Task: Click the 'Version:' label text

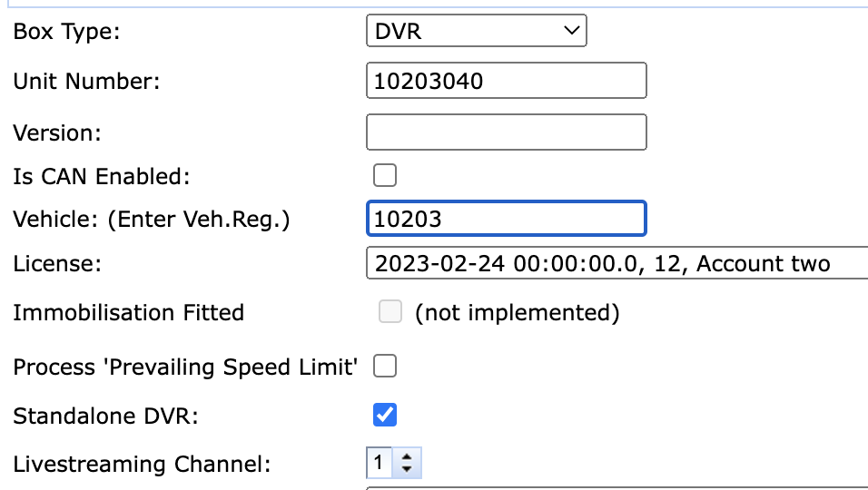Action: pos(57,132)
